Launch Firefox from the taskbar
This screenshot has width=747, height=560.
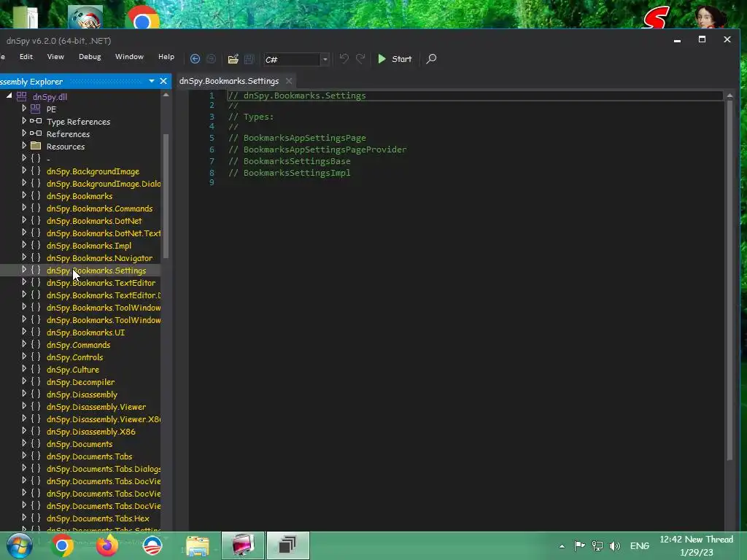coord(107,545)
